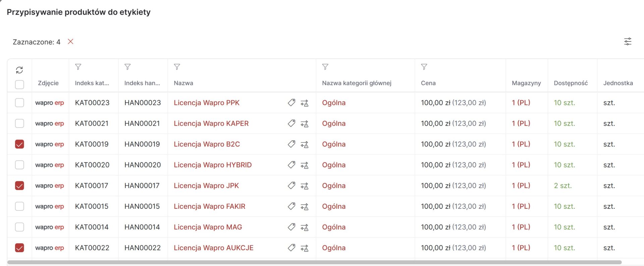Open Licencja Wapro AUKCJE product link
The image size is (644, 266).
[214, 248]
